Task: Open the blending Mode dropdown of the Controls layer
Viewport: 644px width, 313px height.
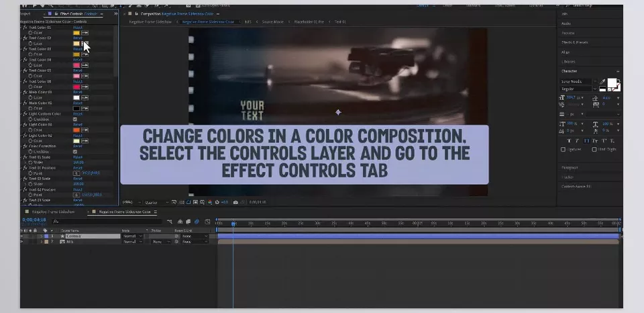Action: 132,236
